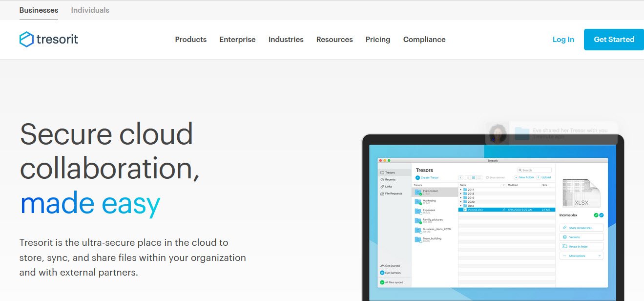Open Tresors in the app sidebar
The width and height of the screenshot is (644, 301).
pos(395,172)
